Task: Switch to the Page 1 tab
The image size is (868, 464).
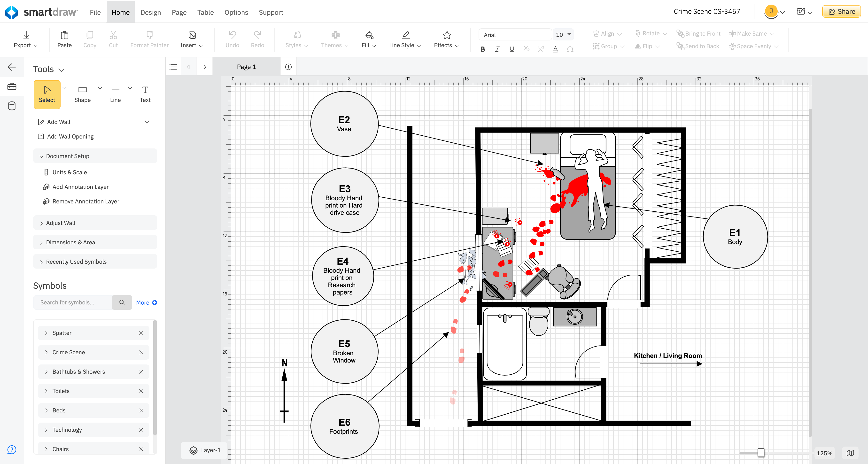Action: 246,67
